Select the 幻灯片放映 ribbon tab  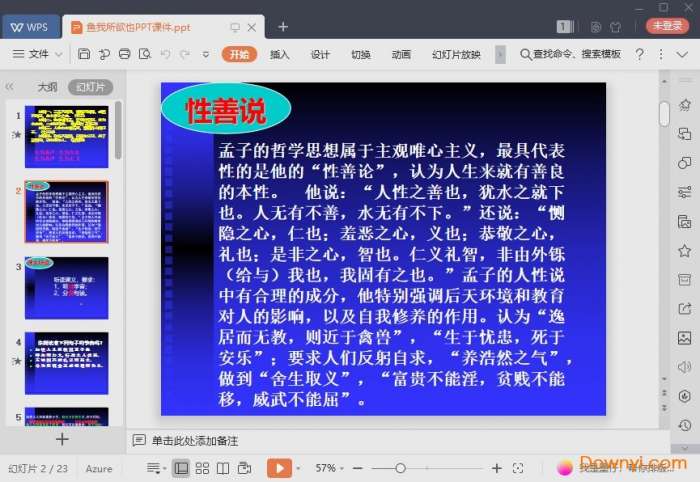tap(456, 54)
